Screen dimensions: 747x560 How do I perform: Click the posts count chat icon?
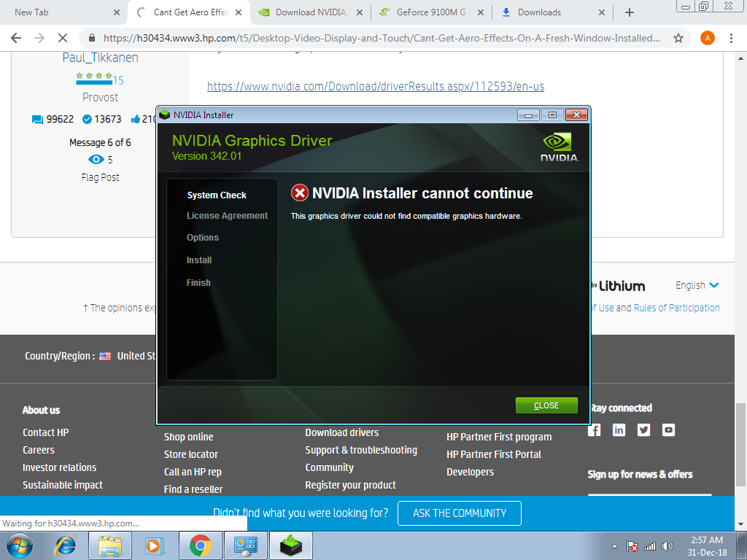37,119
